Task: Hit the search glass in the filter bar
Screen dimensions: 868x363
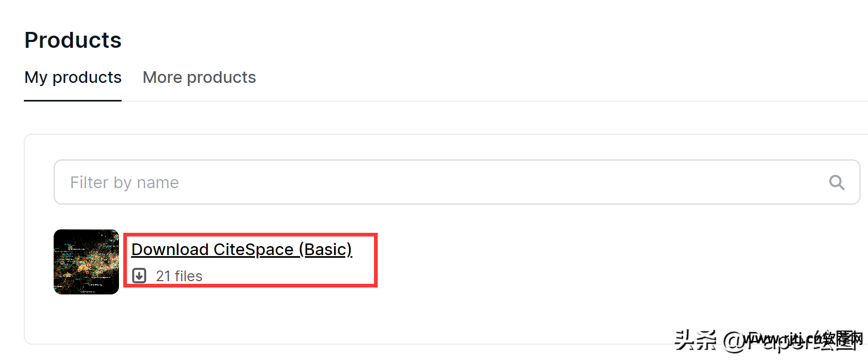Action: (x=837, y=182)
